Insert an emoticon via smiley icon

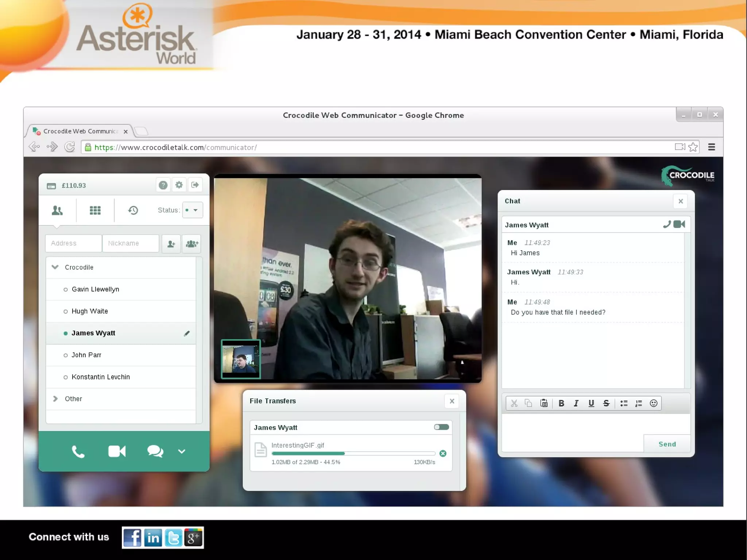[654, 403]
